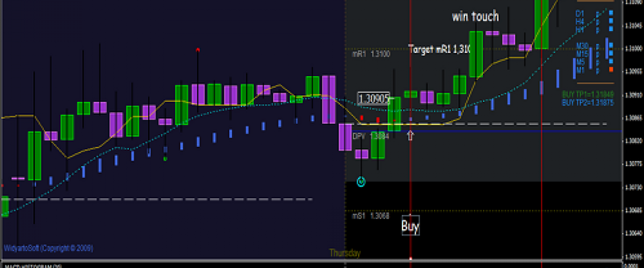This screenshot has width=644, height=268.
Task: Click the orange M1 trend indicator square
Action: [x=611, y=69]
